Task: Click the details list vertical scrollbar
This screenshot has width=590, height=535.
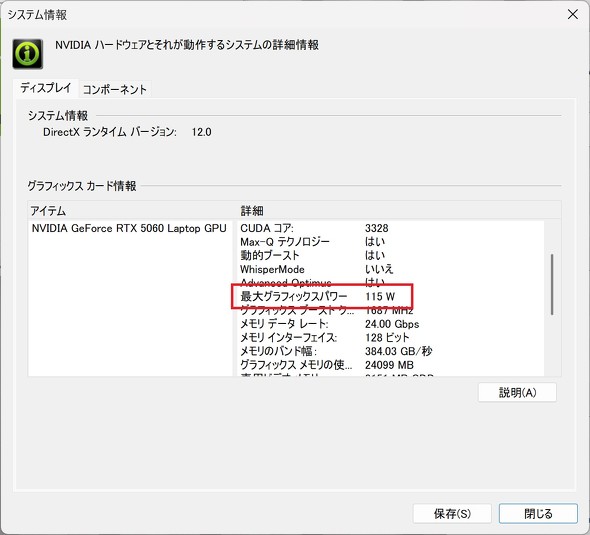Action: click(552, 284)
